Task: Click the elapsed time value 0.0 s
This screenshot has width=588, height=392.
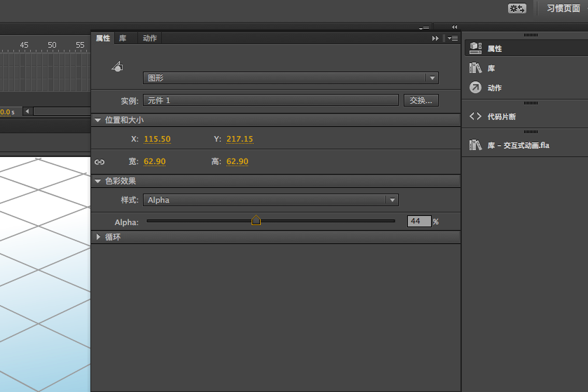Action: point(7,112)
